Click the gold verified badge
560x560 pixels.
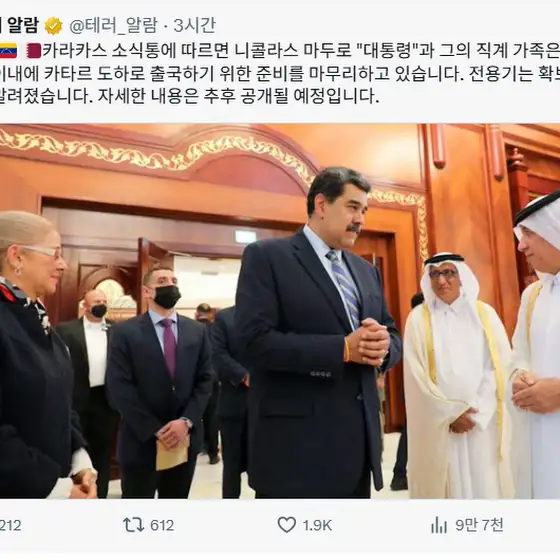tap(54, 26)
